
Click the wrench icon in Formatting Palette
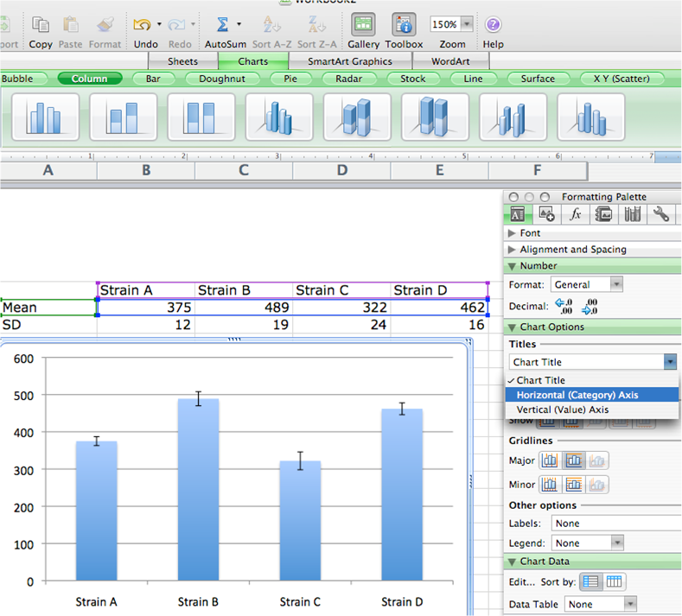coord(661,214)
